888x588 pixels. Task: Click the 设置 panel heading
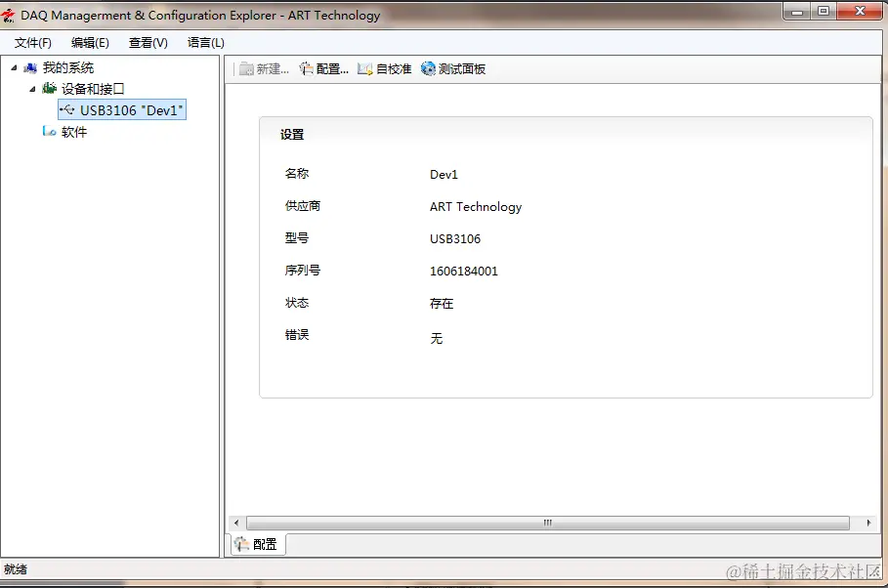(292, 135)
